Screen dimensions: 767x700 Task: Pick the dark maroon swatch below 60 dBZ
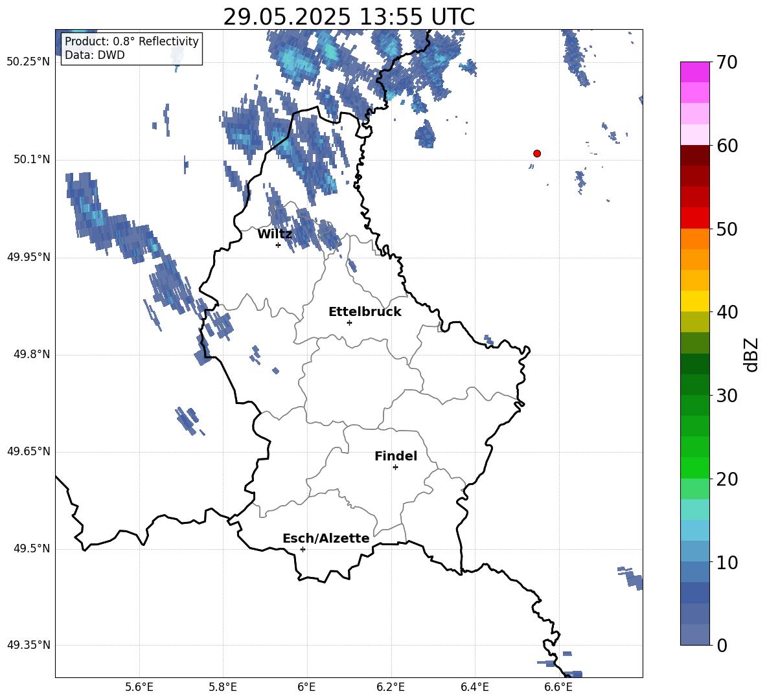click(x=694, y=155)
